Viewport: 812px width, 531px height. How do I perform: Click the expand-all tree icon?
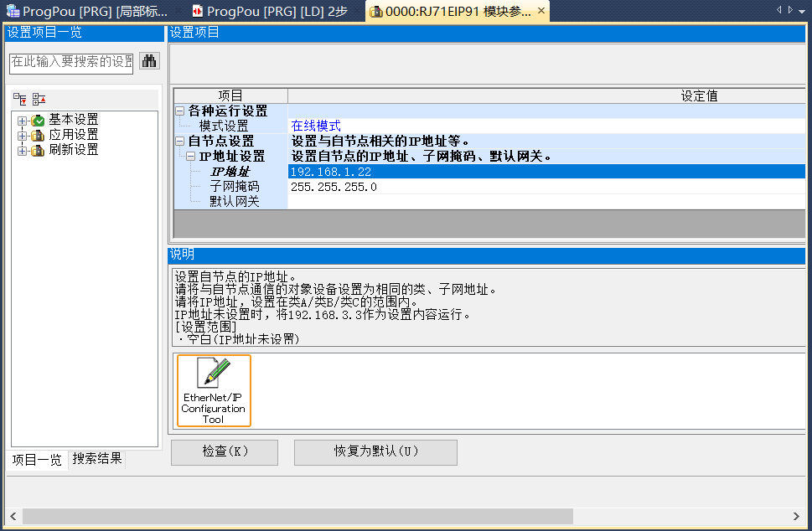coord(39,99)
